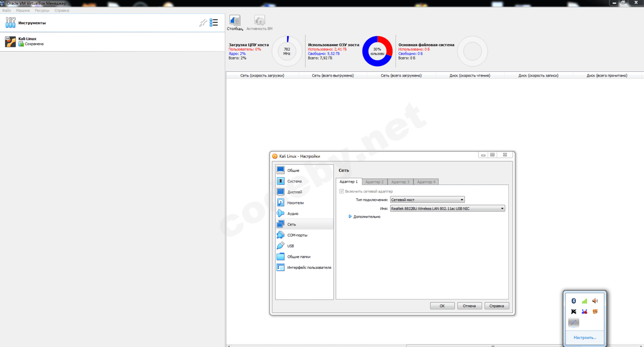Click the 30% RAM usage donut chart
The height and width of the screenshot is (347, 644).
point(377,51)
